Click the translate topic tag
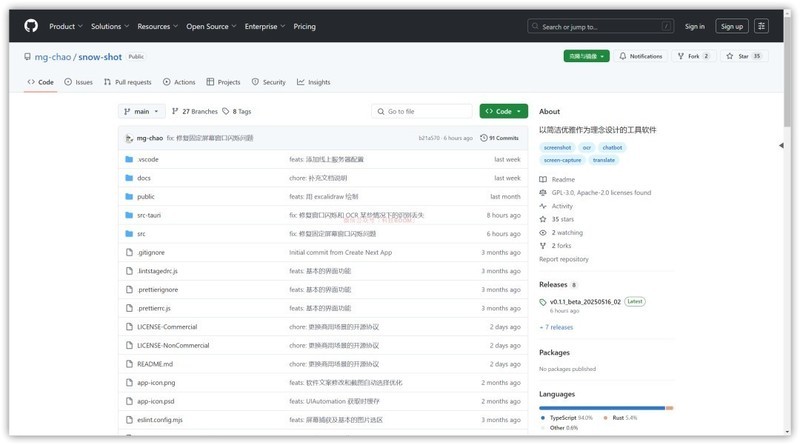 coord(604,160)
